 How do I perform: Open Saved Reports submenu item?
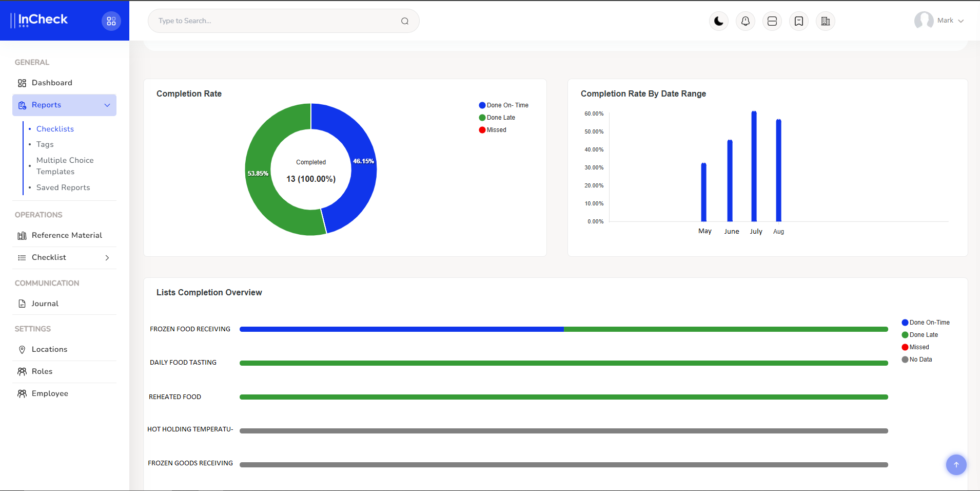click(63, 188)
